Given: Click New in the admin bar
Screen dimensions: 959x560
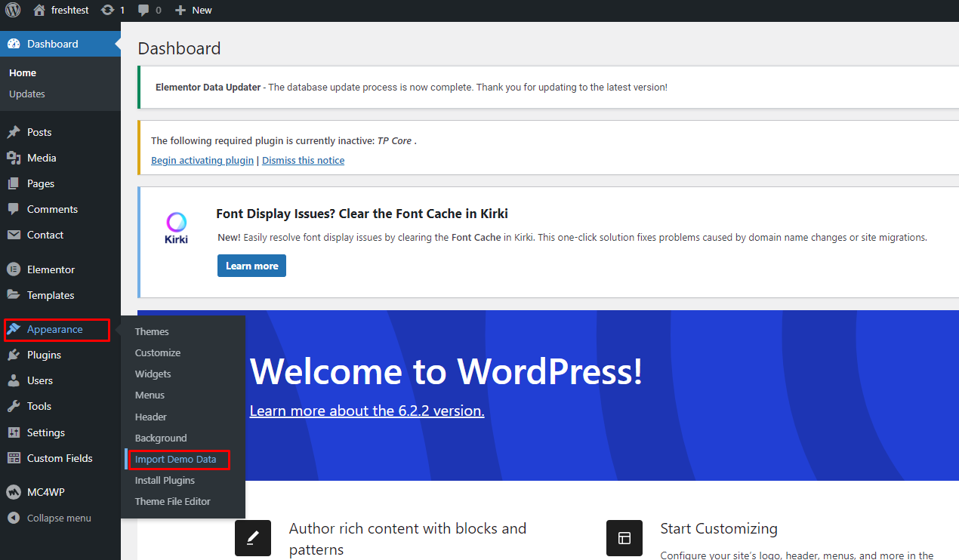Looking at the screenshot, I should pyautogui.click(x=202, y=11).
